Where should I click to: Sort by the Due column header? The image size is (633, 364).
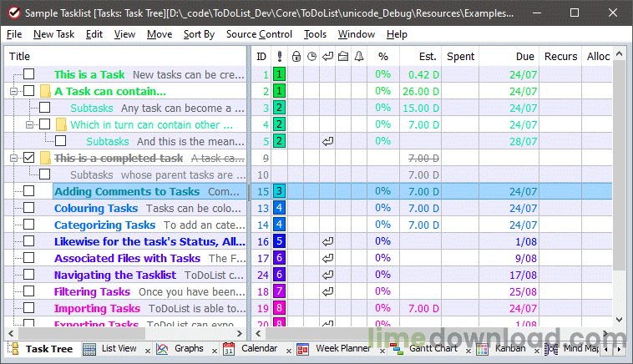pyautogui.click(x=524, y=57)
